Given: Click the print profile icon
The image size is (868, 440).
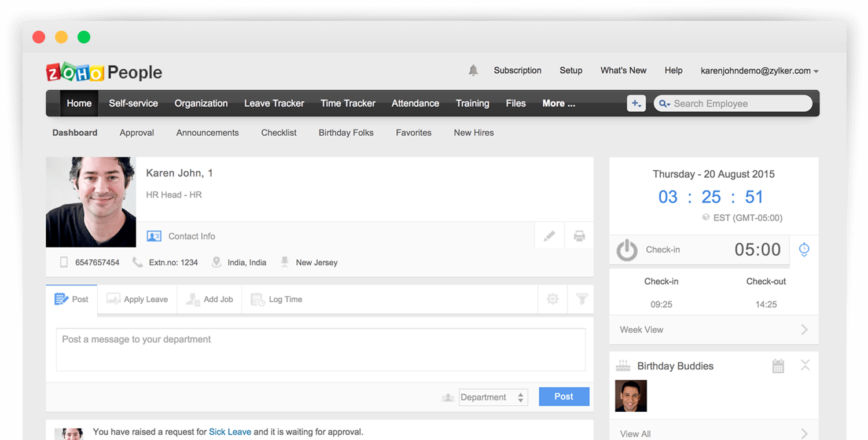Looking at the screenshot, I should click(579, 236).
